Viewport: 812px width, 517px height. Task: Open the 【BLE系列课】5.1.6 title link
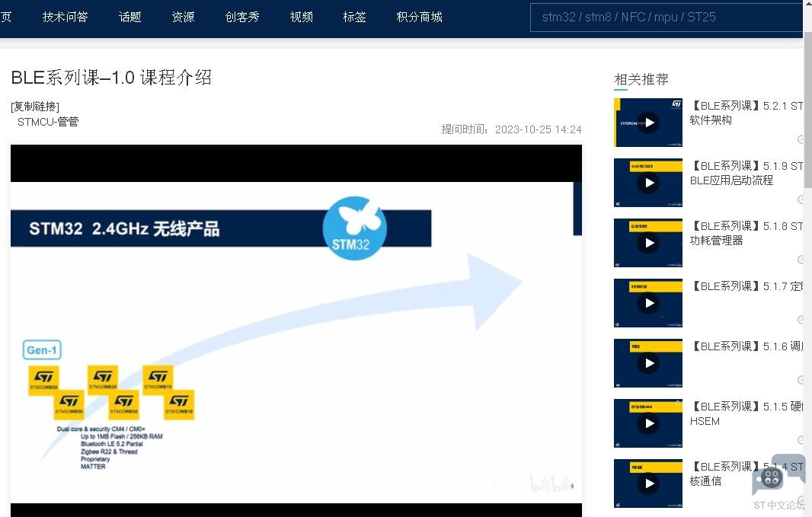click(x=746, y=346)
